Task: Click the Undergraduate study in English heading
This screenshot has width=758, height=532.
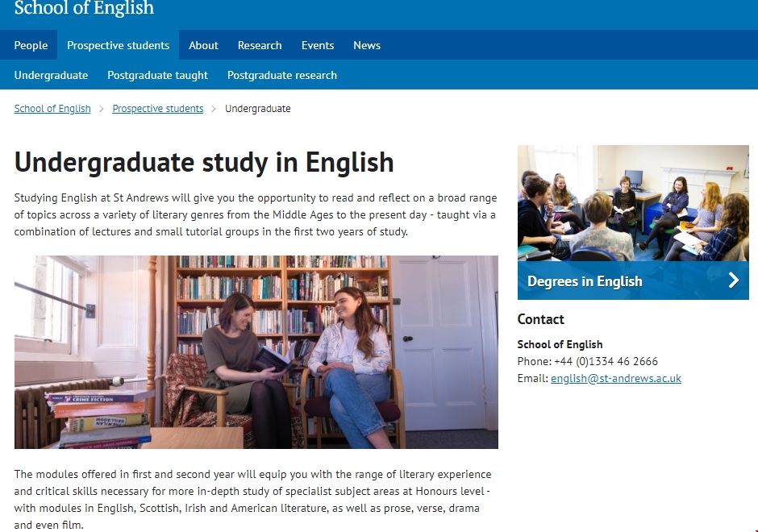Action: coord(203,162)
